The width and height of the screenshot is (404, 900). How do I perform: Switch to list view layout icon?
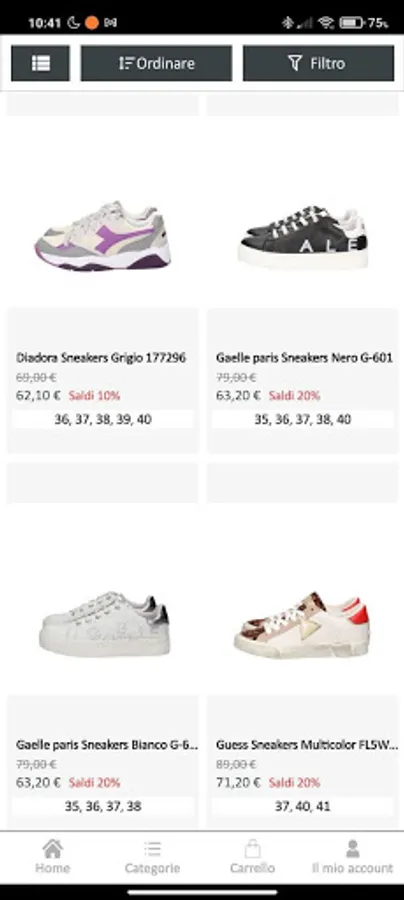coord(40,63)
